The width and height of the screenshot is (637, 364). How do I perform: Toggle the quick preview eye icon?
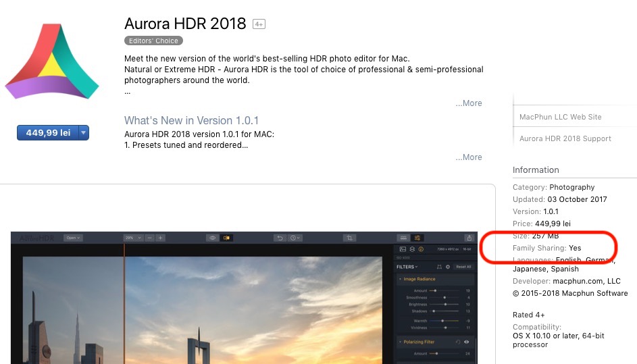pos(212,238)
